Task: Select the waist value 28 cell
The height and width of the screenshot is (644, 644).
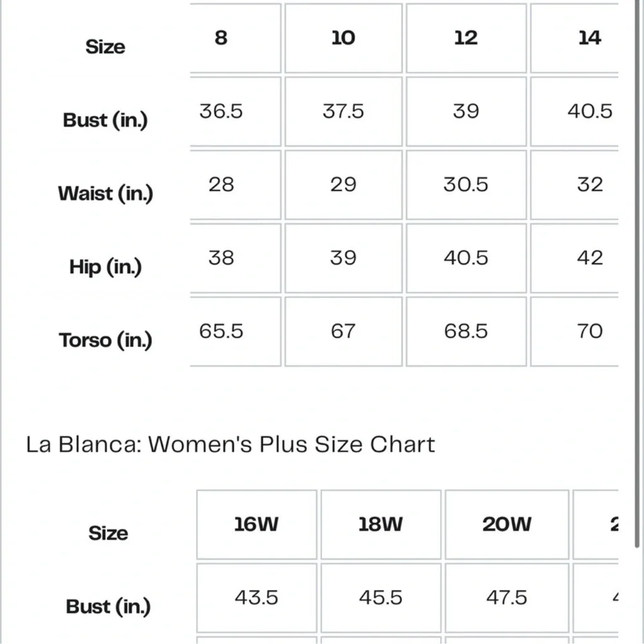Action: coord(221,185)
